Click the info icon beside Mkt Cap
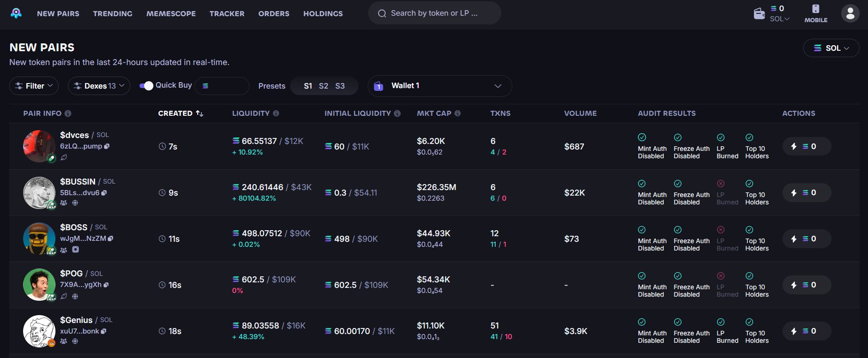 pos(457,113)
